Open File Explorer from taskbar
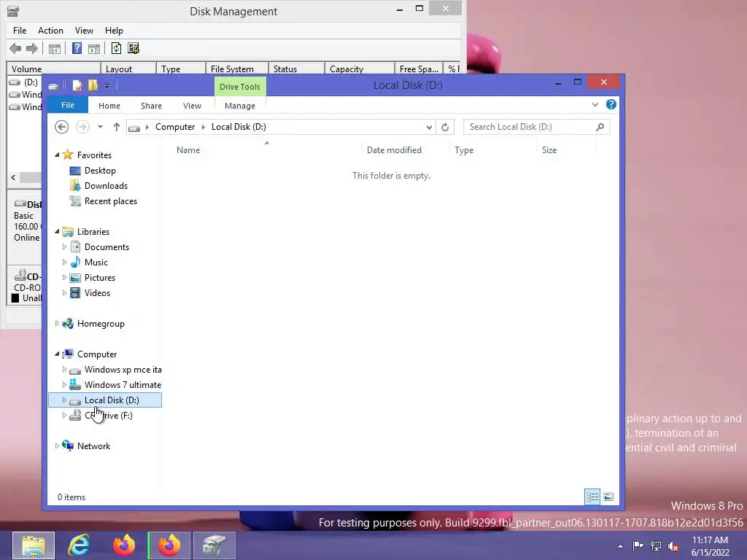Viewport: 747px width, 560px height. [x=34, y=545]
